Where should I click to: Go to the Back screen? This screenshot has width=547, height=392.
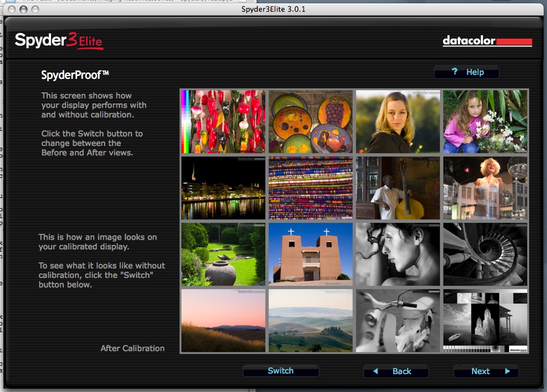click(396, 371)
